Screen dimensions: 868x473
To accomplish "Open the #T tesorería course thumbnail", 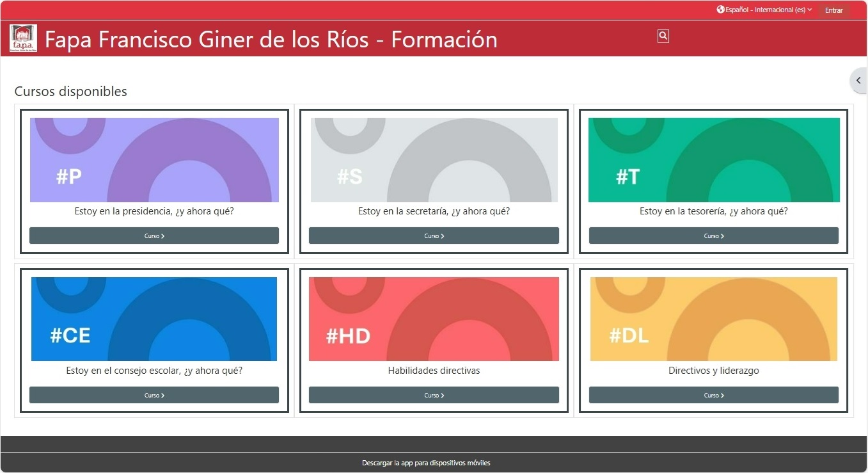I will coord(714,160).
